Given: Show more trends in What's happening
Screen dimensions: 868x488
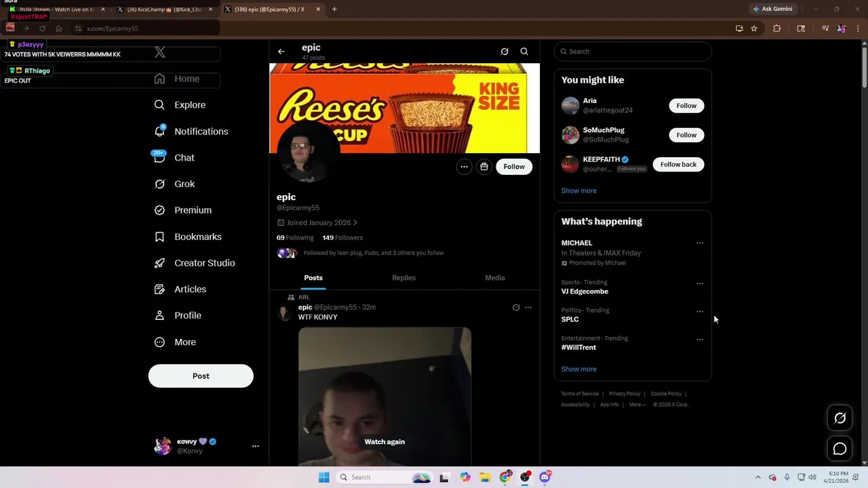Looking at the screenshot, I should coord(579,369).
